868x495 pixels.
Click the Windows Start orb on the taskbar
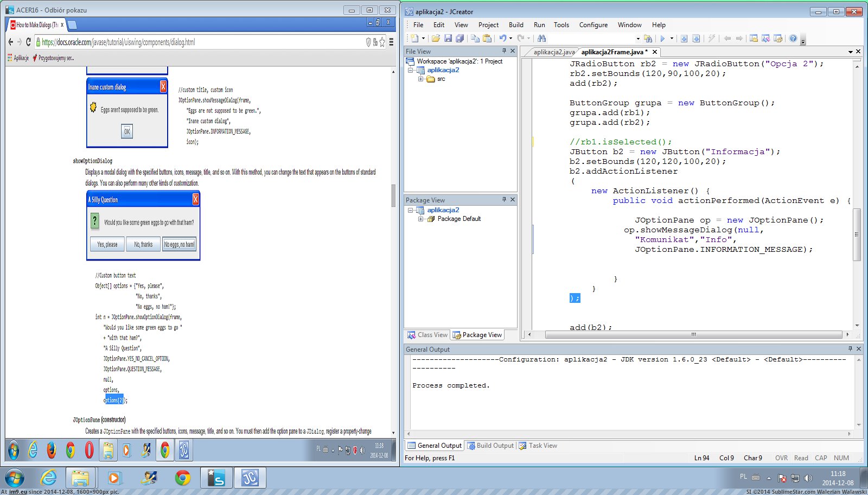pos(14,478)
